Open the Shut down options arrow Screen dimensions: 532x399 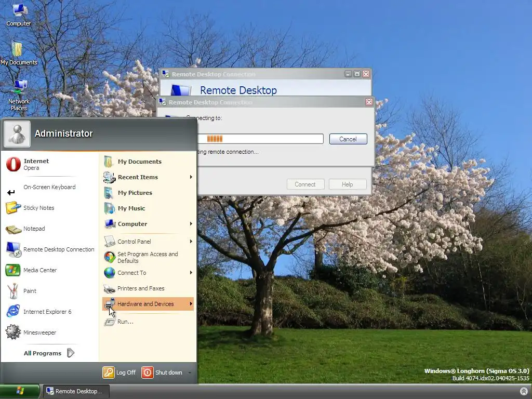(190, 373)
